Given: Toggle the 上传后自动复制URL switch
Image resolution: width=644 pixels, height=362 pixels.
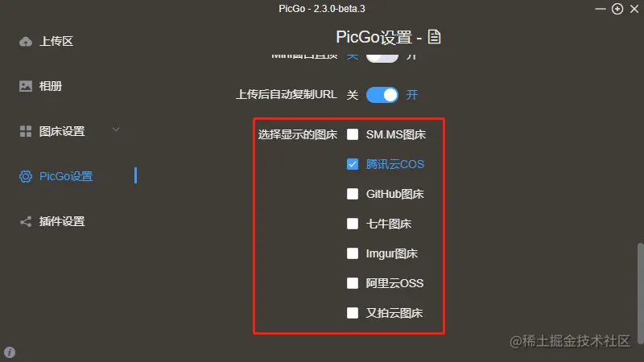Looking at the screenshot, I should [382, 95].
